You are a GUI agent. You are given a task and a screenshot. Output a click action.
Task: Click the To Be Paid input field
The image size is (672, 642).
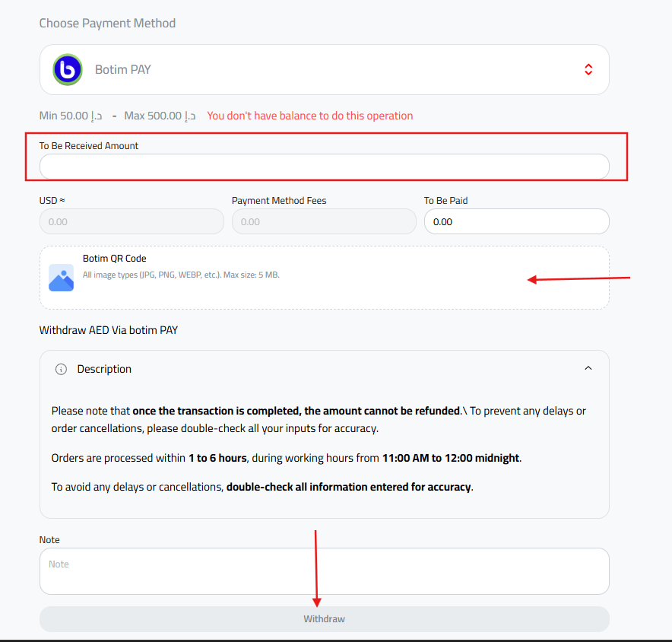click(x=516, y=221)
